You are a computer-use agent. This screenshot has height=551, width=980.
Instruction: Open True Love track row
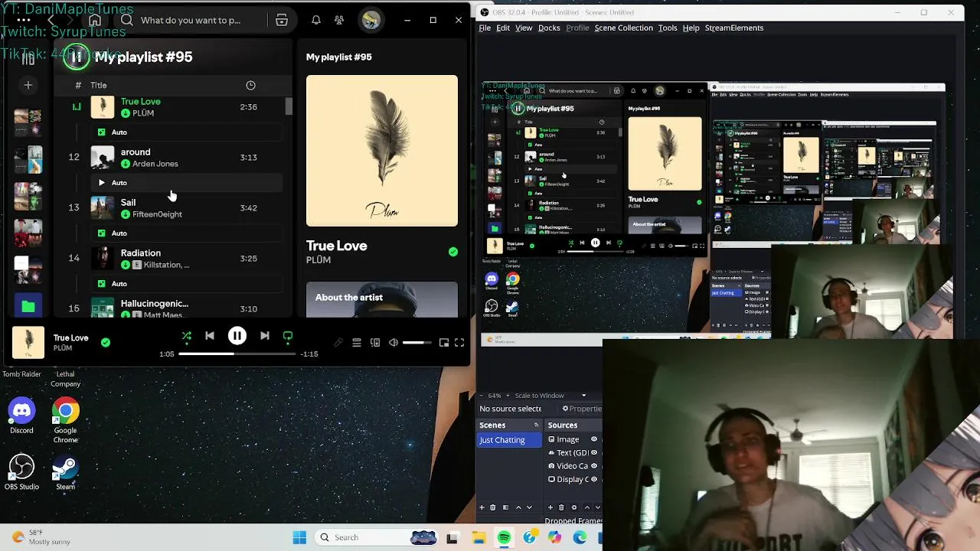tap(175, 107)
